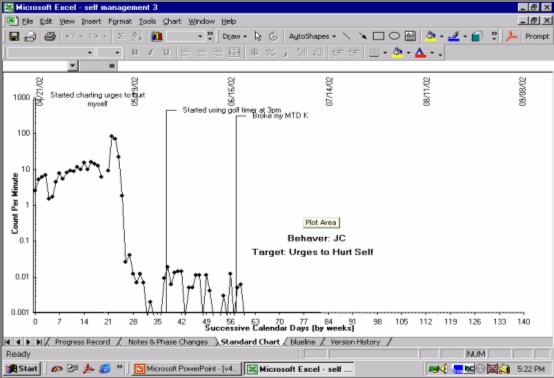This screenshot has width=554, height=378.
Task: Click the Acrobat PDF toolbar icon
Action: click(511, 36)
